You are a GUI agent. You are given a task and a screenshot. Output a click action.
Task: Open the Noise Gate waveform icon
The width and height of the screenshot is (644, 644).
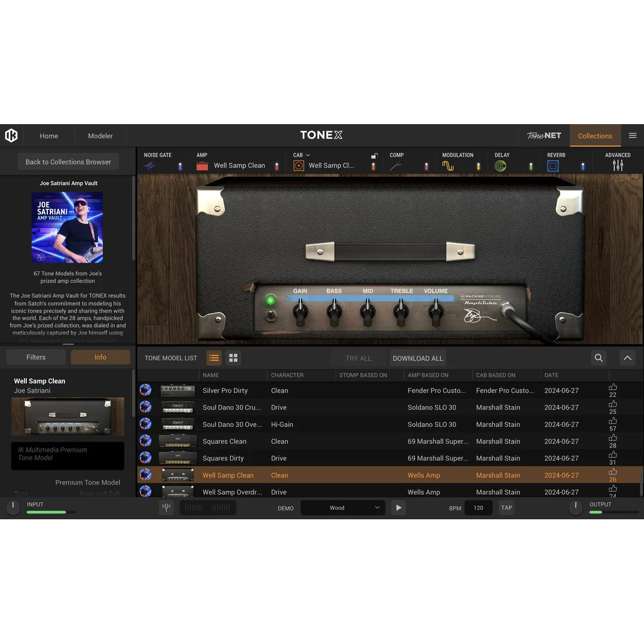pos(150,166)
